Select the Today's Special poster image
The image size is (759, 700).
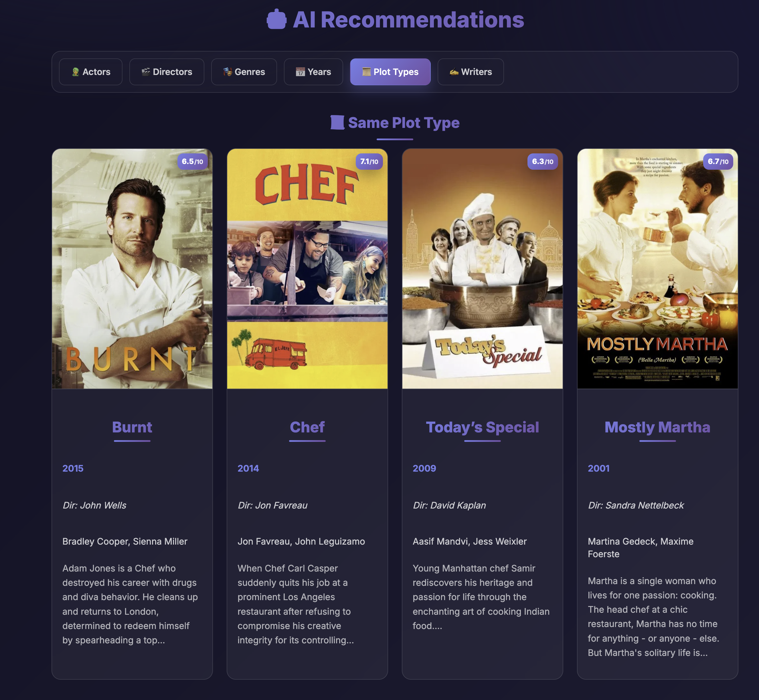click(482, 269)
